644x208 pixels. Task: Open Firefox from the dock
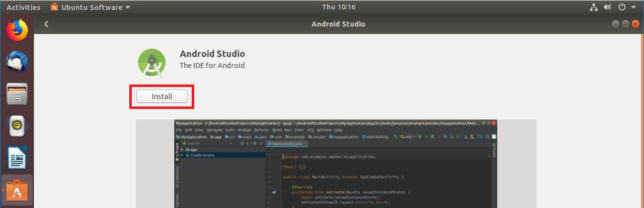(x=17, y=30)
